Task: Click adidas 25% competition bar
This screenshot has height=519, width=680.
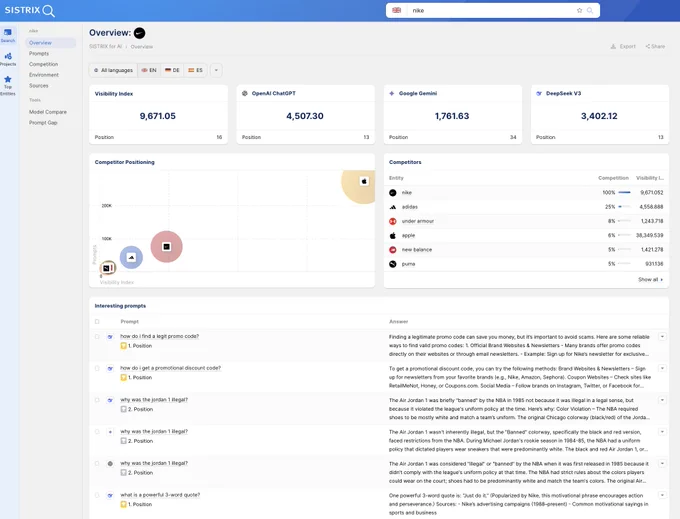Action: [x=624, y=207]
